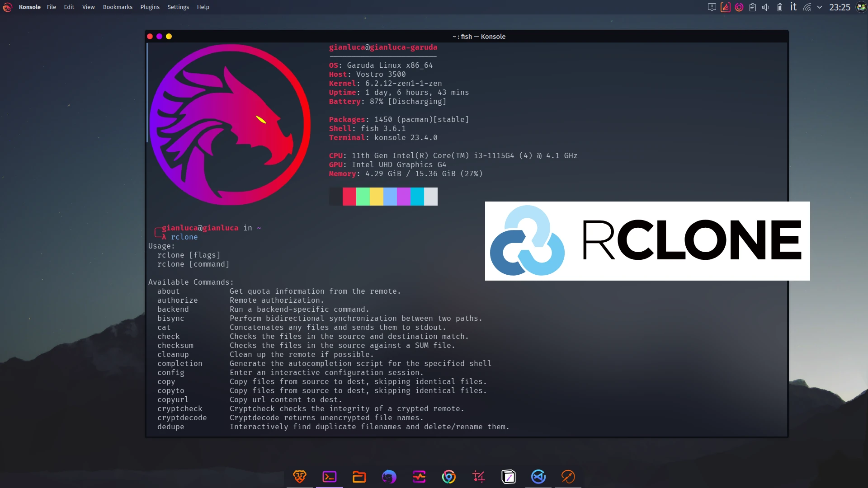
Task: Launch Thunderbird from the dock
Action: click(x=389, y=476)
